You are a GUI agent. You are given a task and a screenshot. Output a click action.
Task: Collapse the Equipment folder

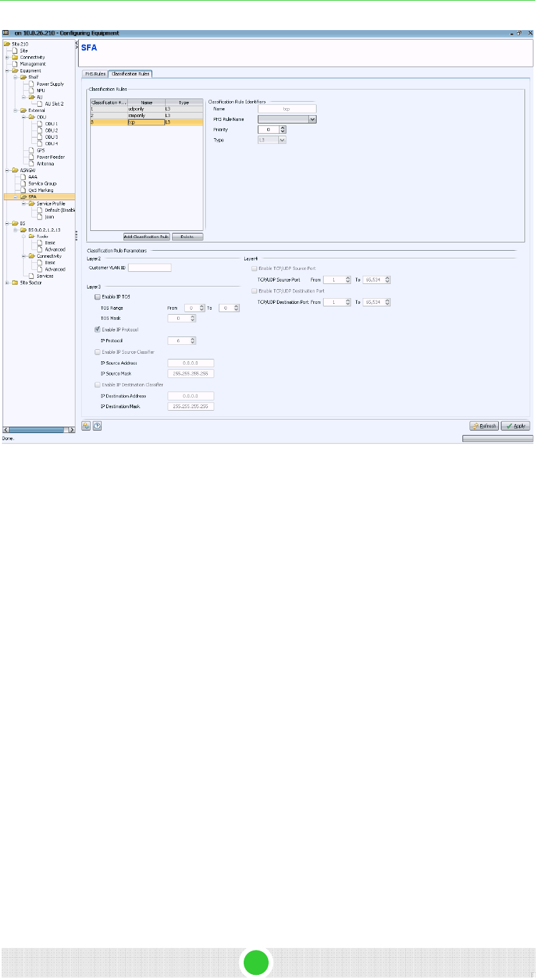(6, 70)
